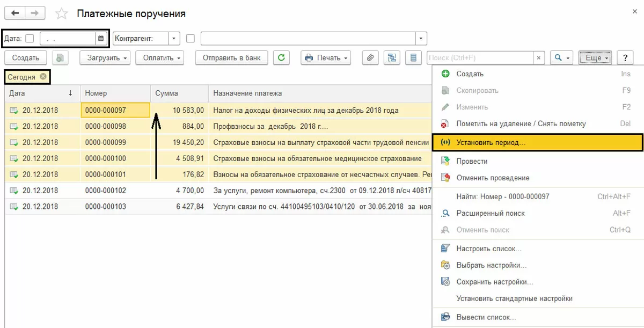Remove the Сегодня filter tag
644x328 pixels.
[43, 77]
